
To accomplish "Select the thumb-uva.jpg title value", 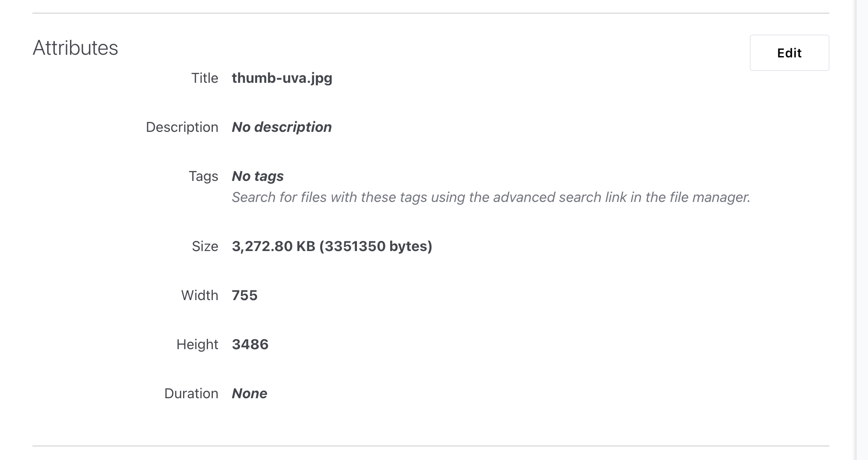I will coord(282,78).
